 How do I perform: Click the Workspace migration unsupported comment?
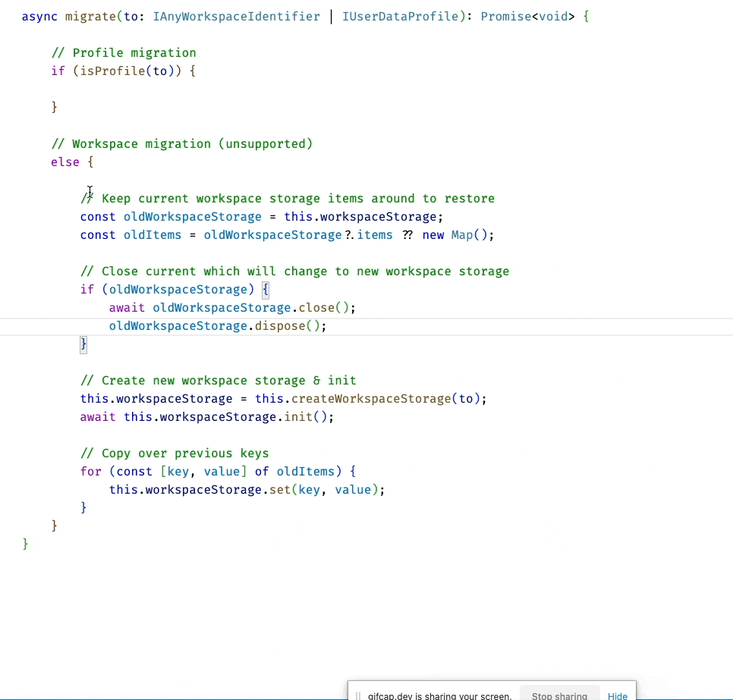181,143
